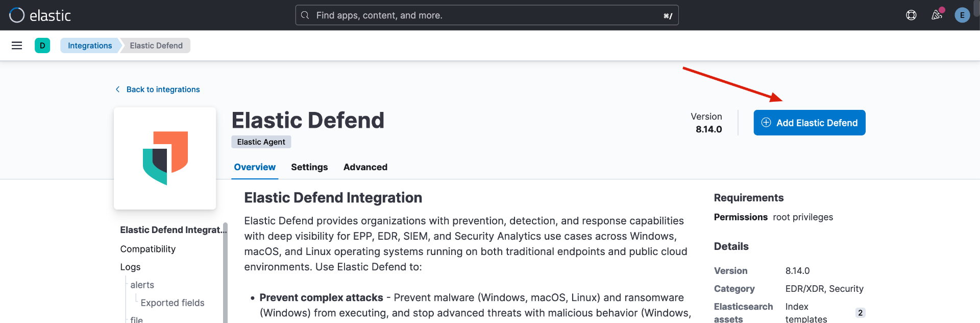The image size is (980, 323).
Task: Click the search magnifier icon
Action: click(x=305, y=15)
